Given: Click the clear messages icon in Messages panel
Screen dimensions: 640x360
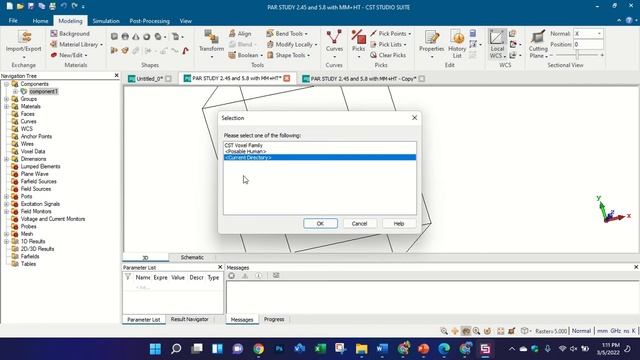Looking at the screenshot, I should (231, 276).
